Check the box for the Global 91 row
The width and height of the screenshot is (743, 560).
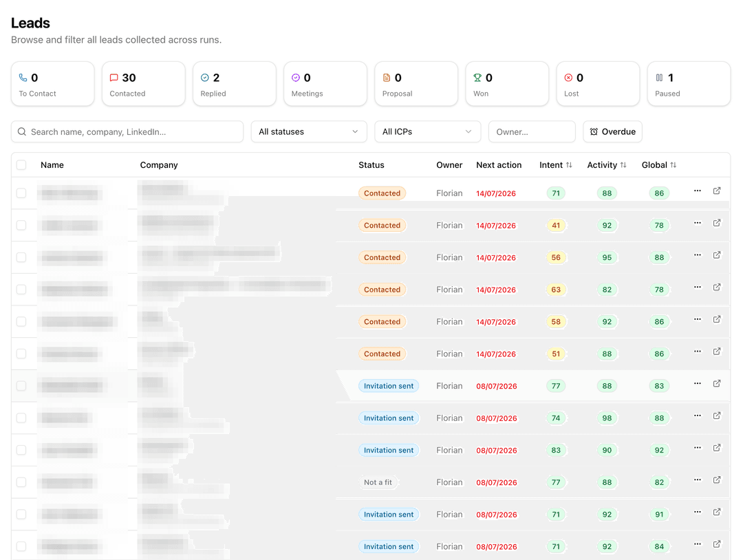pyautogui.click(x=21, y=515)
